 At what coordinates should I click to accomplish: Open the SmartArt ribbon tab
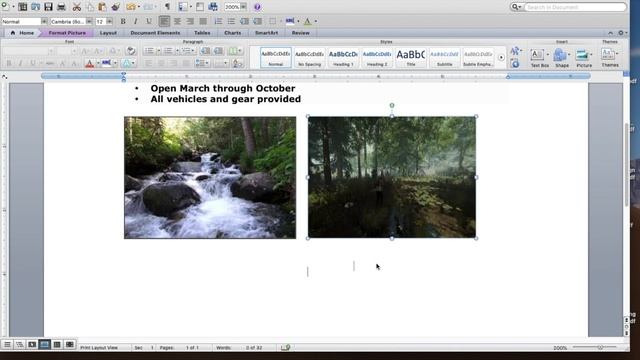(267, 33)
